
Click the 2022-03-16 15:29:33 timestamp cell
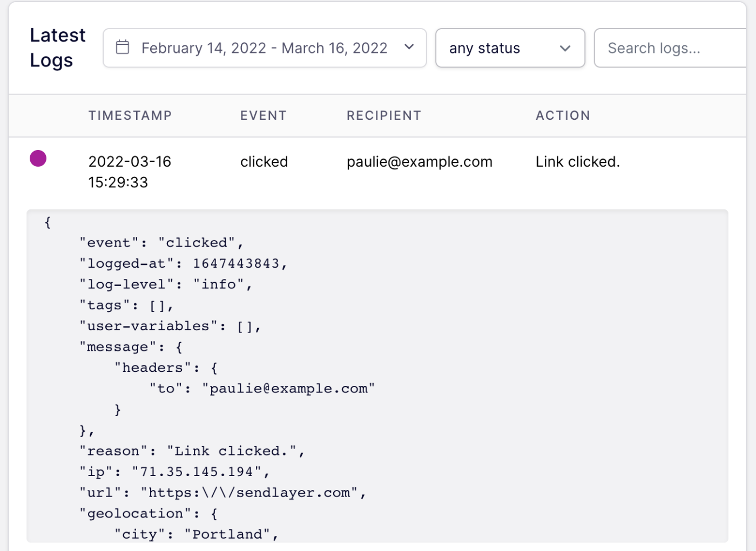pos(130,172)
